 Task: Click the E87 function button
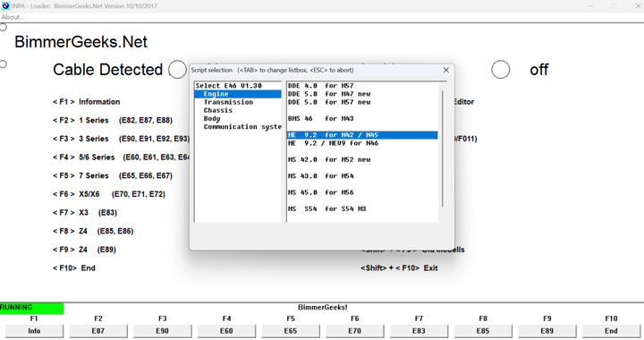point(98,331)
